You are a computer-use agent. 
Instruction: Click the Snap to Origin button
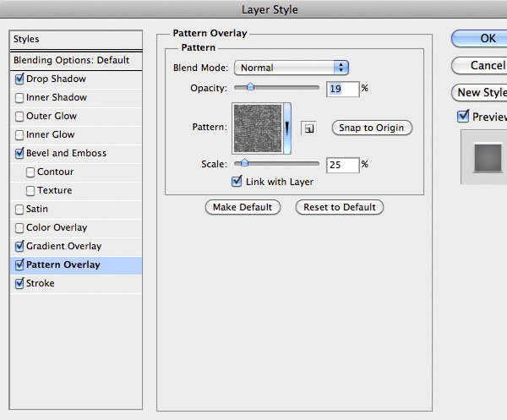pyautogui.click(x=372, y=128)
